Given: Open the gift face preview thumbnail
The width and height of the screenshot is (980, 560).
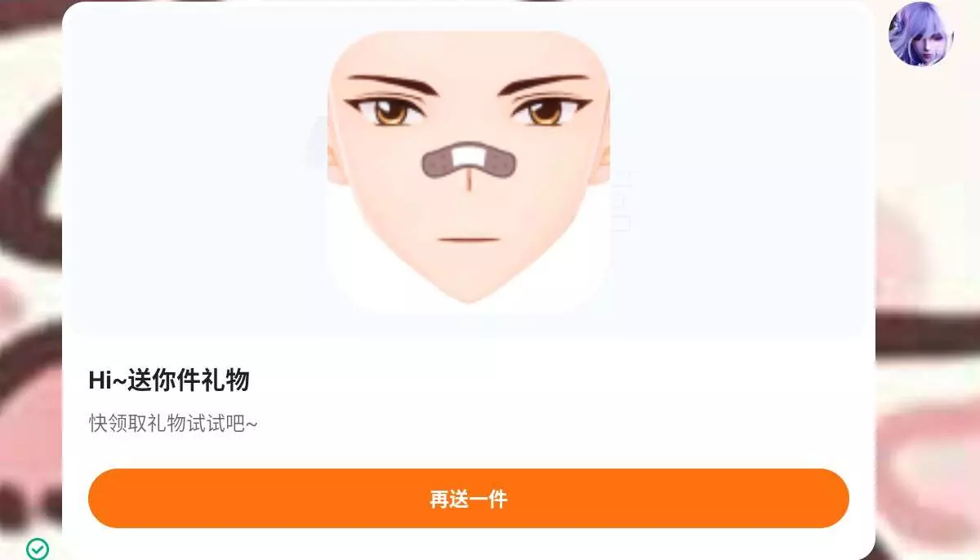Looking at the screenshot, I should tap(469, 172).
